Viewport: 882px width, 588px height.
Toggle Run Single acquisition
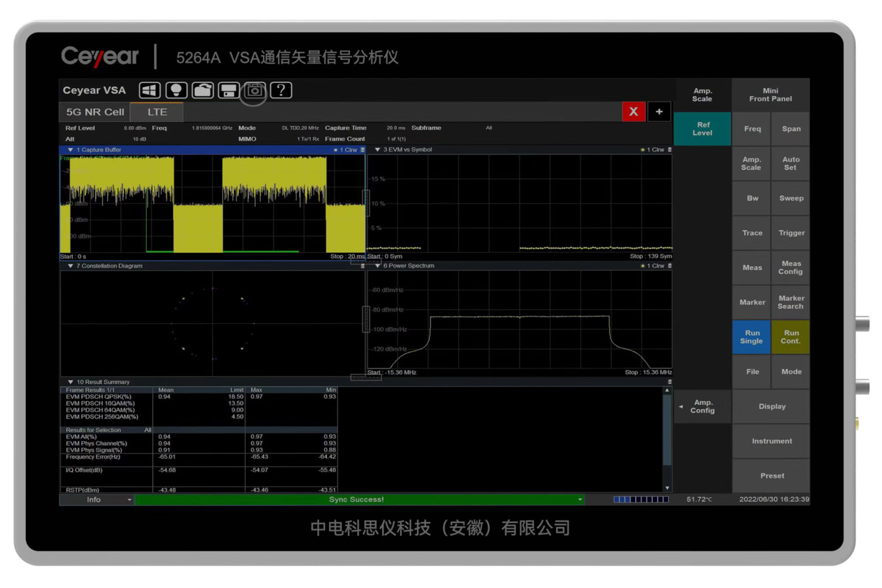(752, 337)
